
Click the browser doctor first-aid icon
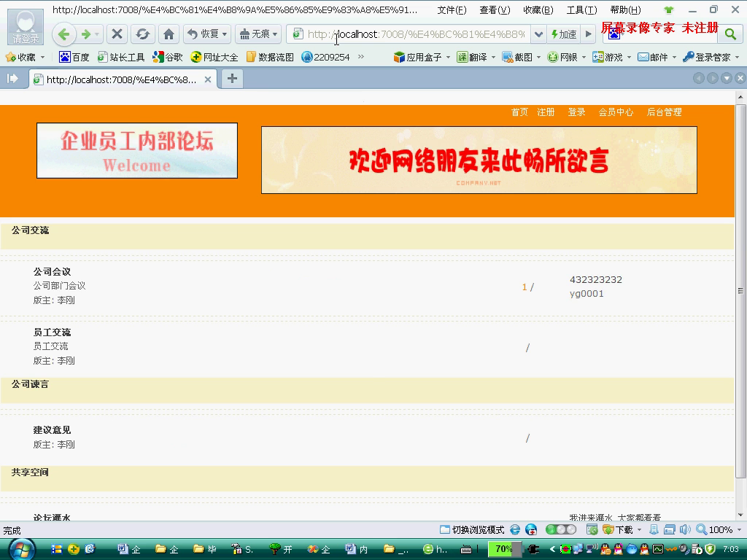[531, 529]
